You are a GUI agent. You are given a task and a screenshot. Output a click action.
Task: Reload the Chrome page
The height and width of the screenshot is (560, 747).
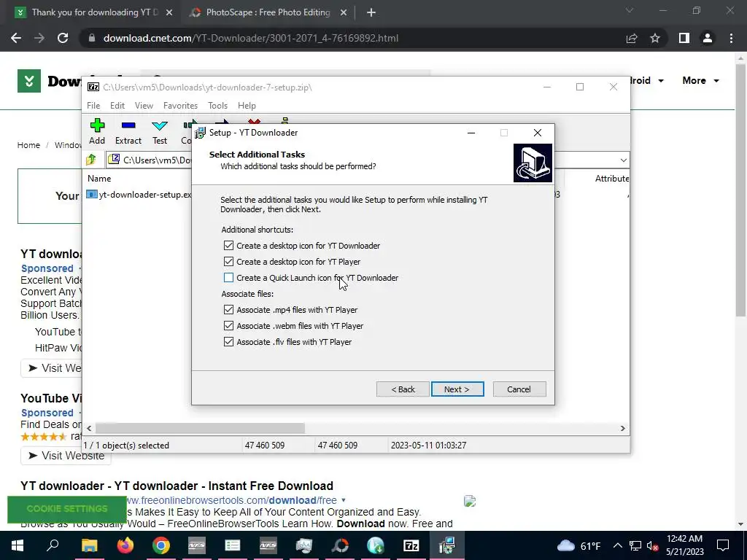tap(63, 38)
